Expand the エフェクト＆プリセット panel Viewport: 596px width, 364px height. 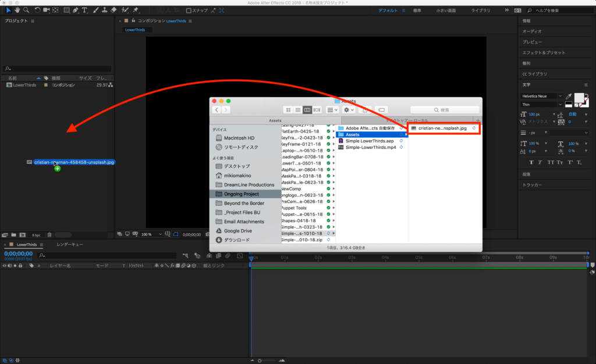click(544, 53)
